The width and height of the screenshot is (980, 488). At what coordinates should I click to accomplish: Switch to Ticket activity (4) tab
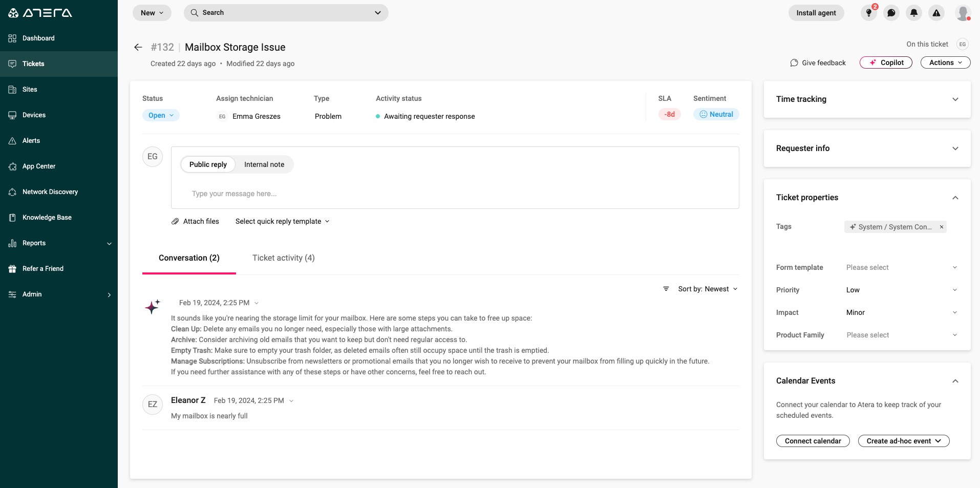[284, 258]
